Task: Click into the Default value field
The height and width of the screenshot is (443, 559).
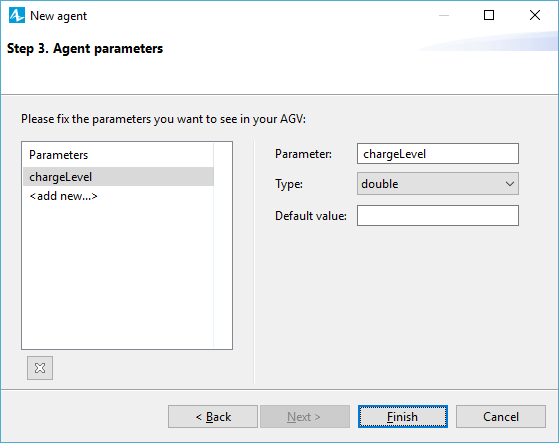Action: [x=437, y=215]
